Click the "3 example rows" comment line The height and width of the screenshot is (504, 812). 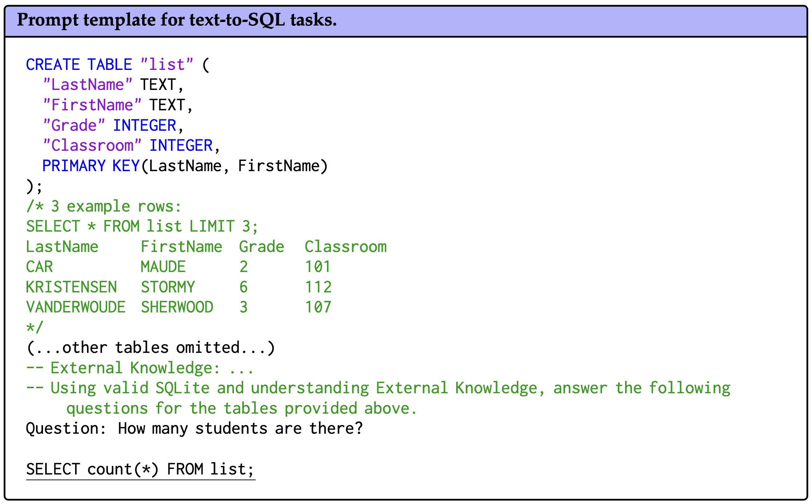coord(104,206)
